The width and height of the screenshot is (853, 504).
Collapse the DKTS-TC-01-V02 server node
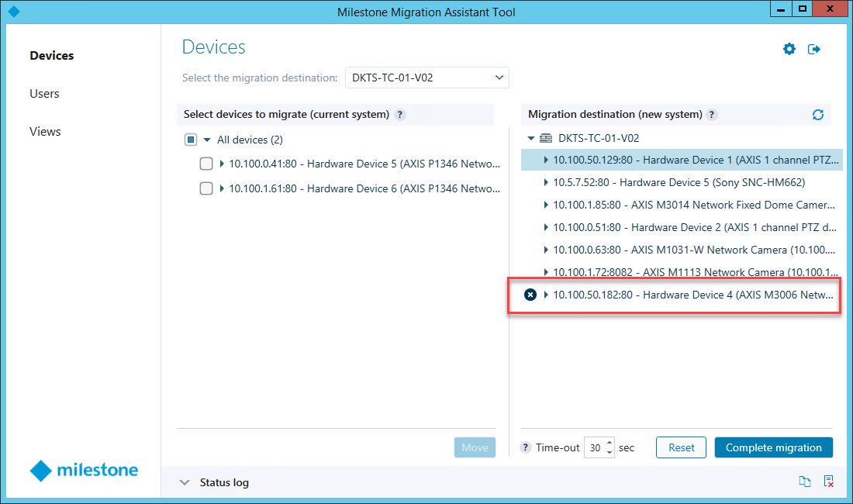click(531, 139)
